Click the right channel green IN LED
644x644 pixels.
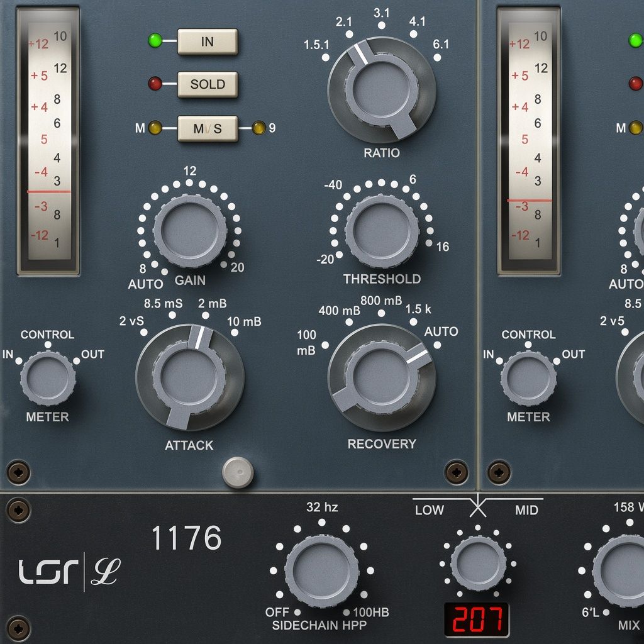[635, 41]
